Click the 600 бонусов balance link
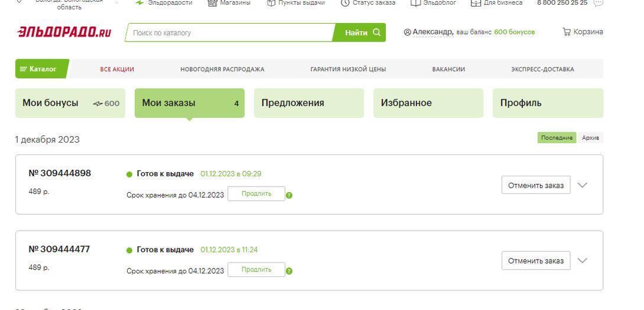Viewport: 644px width, 310px height. (514, 32)
